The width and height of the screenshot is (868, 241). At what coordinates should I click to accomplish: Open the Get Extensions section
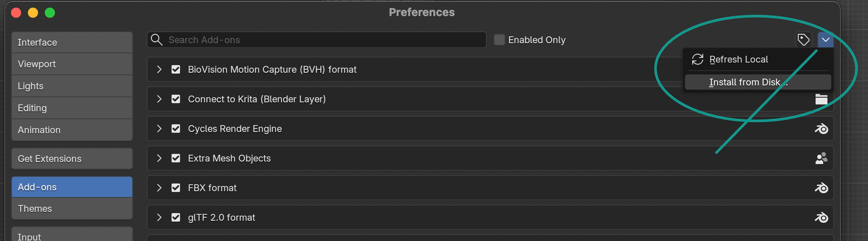72,159
